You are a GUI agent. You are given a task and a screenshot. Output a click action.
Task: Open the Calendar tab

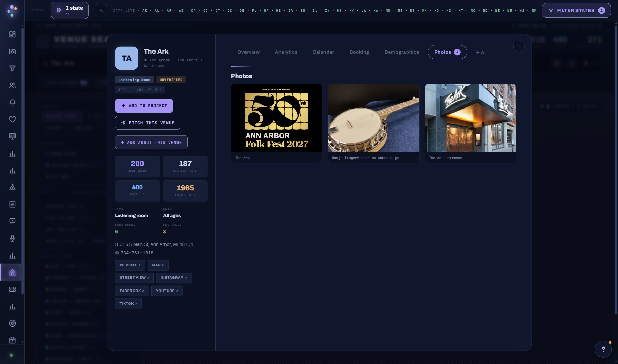323,52
